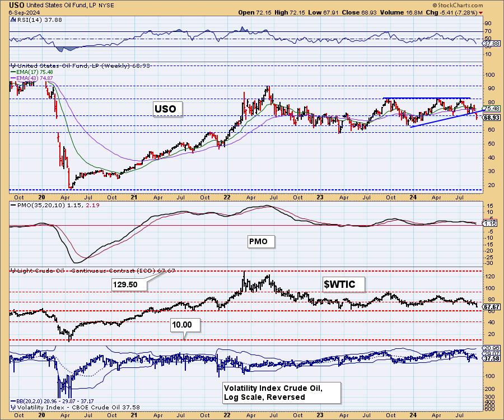Click the Low 67.91 header value
The width and height of the screenshot is (504, 420).
tap(323, 12)
